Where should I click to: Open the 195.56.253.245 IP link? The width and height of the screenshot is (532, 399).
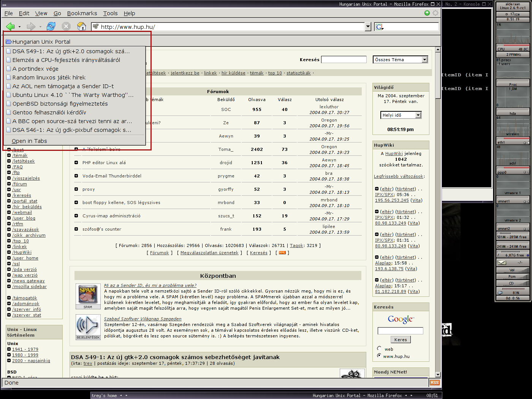click(392, 200)
